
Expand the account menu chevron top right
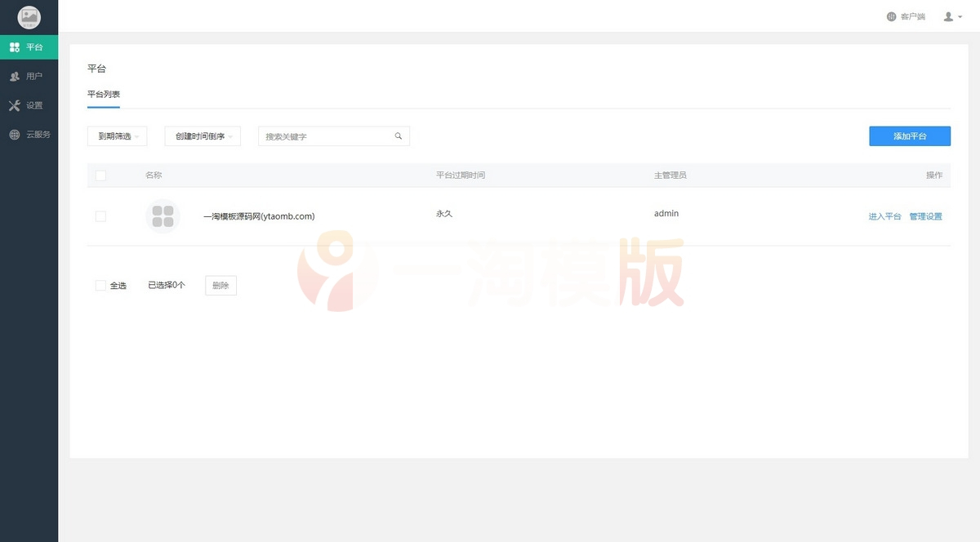[x=959, y=16]
